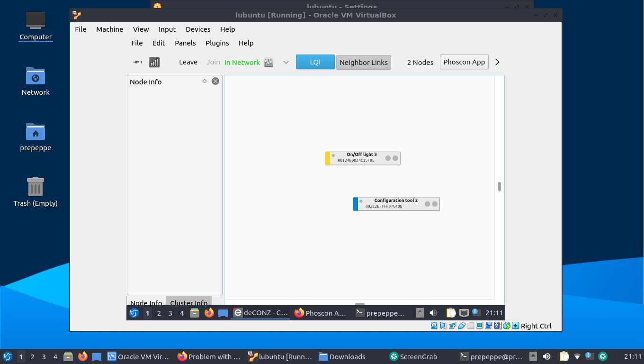Close the Node Info panel
644x364 pixels.
point(215,81)
